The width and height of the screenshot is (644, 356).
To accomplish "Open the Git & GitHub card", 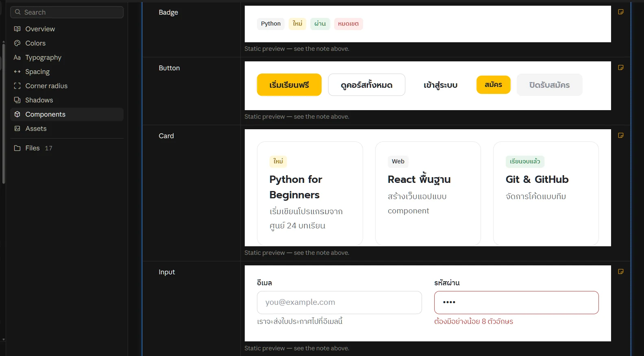I will click(x=546, y=193).
